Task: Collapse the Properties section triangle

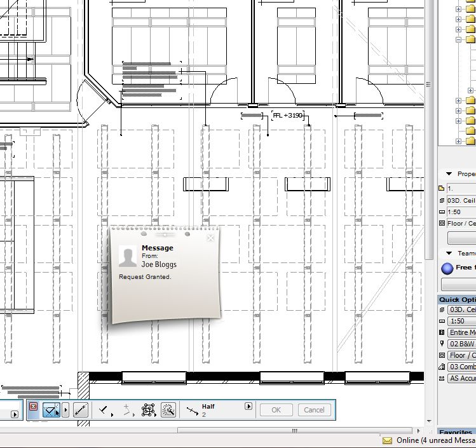Action: (449, 173)
